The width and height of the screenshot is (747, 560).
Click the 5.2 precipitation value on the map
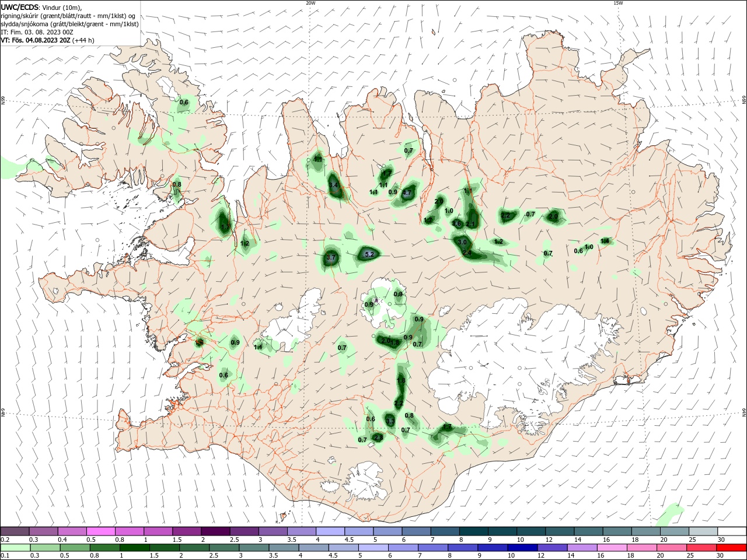tap(369, 254)
